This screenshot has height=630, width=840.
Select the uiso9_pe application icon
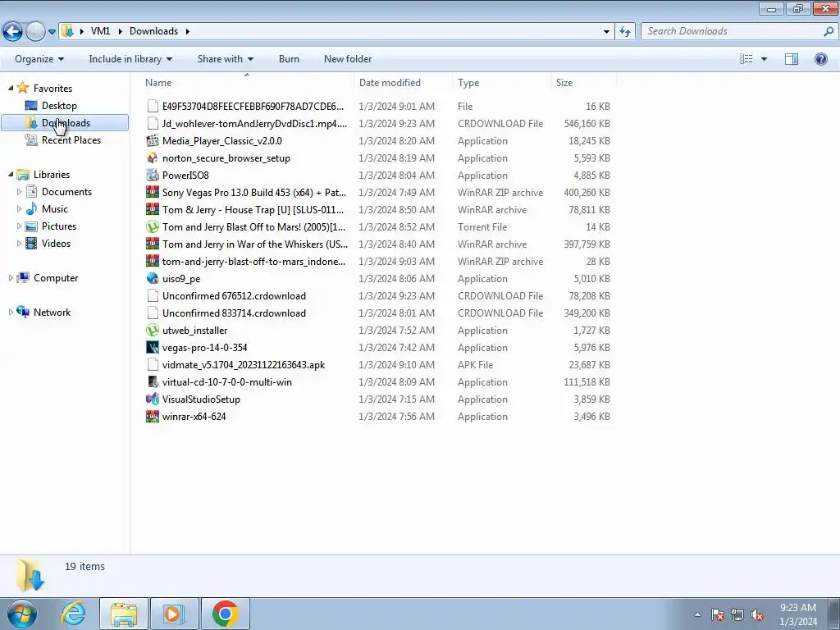(x=152, y=279)
